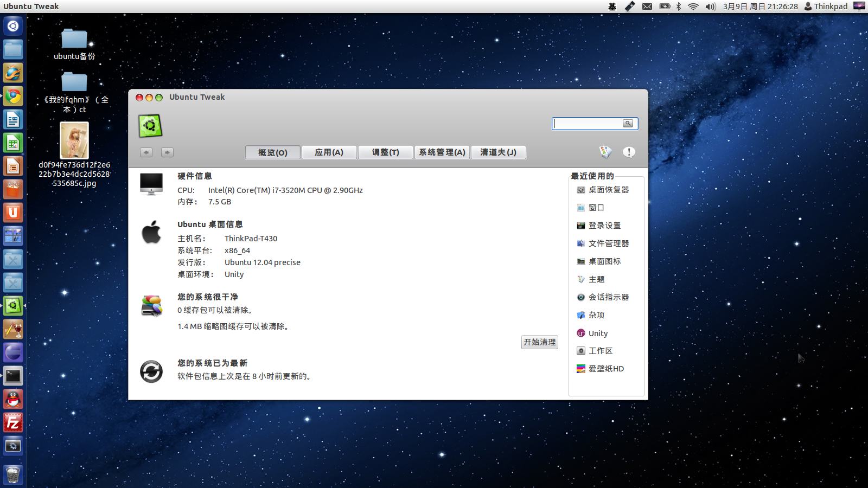
Task: Open Unity from recently used list
Action: coord(592,333)
